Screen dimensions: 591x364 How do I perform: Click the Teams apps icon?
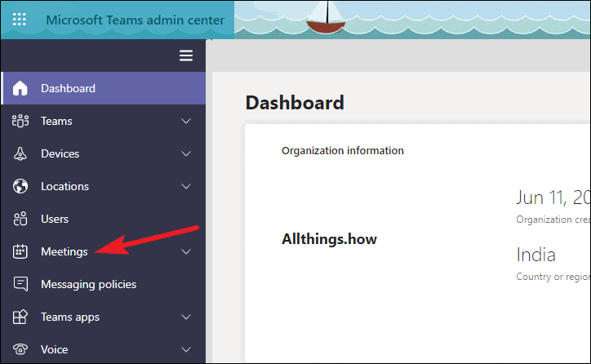(x=20, y=317)
